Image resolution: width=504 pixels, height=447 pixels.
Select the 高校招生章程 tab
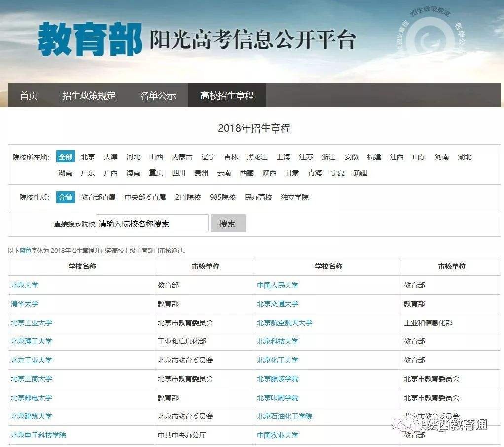coord(227,96)
